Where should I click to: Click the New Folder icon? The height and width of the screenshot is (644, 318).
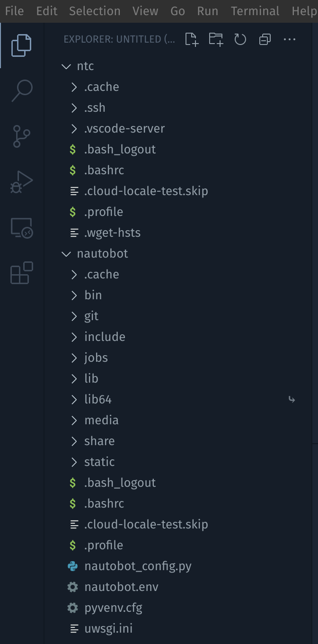pyautogui.click(x=216, y=39)
